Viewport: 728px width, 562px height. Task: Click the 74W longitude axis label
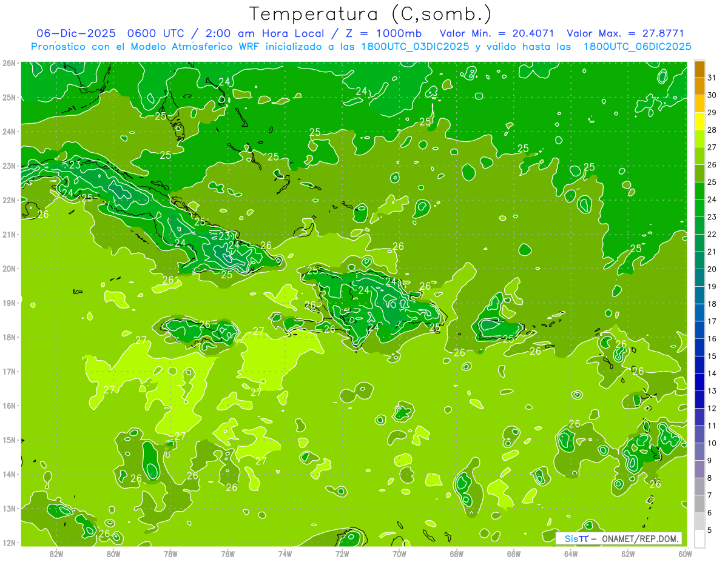pyautogui.click(x=285, y=554)
